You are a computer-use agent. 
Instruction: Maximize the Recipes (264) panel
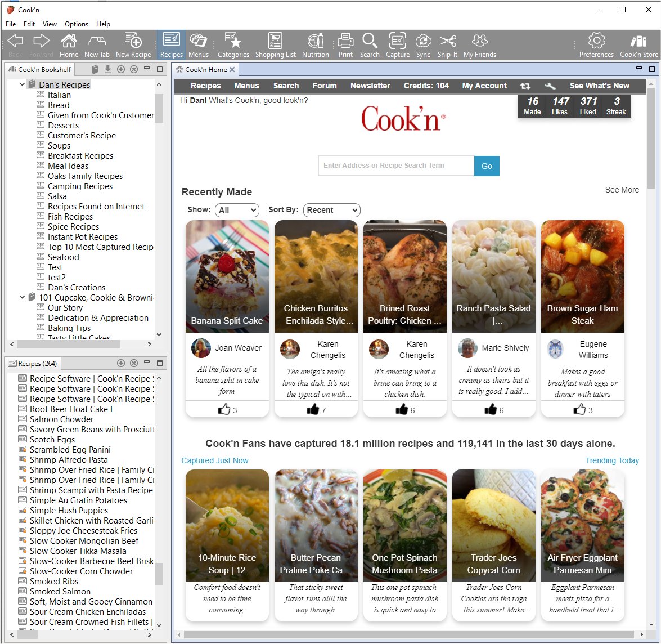click(160, 363)
